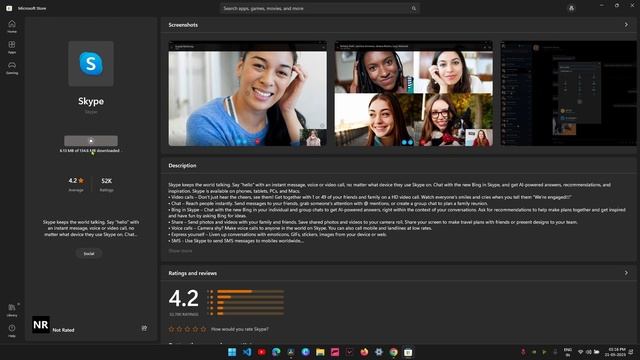Viewport: 640px width, 360px height.
Task: Click the Show more link under Description
Action: [180, 251]
